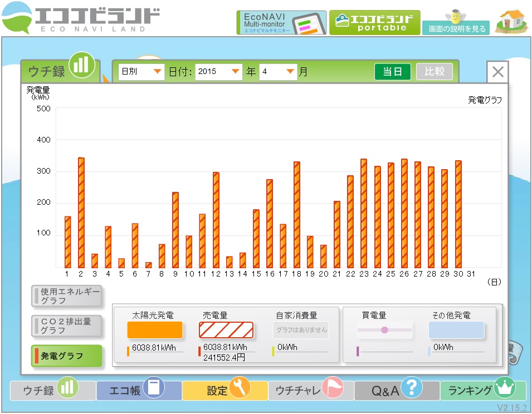
Task: Click the notebook icon on エコ帳 tab
Action: coord(154,387)
